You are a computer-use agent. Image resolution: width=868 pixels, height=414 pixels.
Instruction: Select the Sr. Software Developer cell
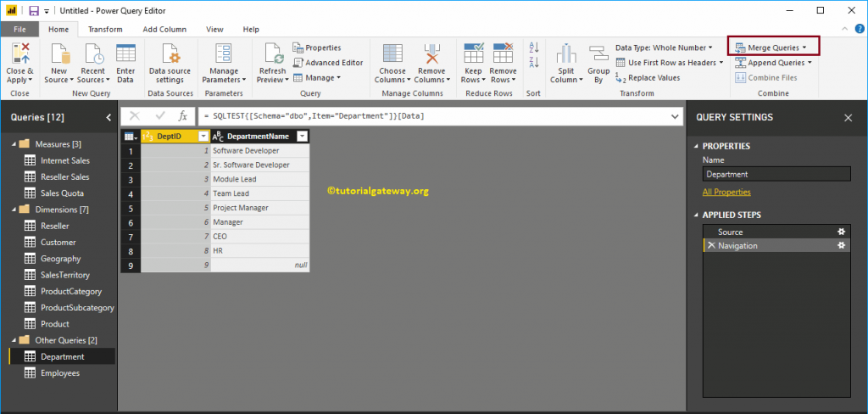tap(259, 165)
